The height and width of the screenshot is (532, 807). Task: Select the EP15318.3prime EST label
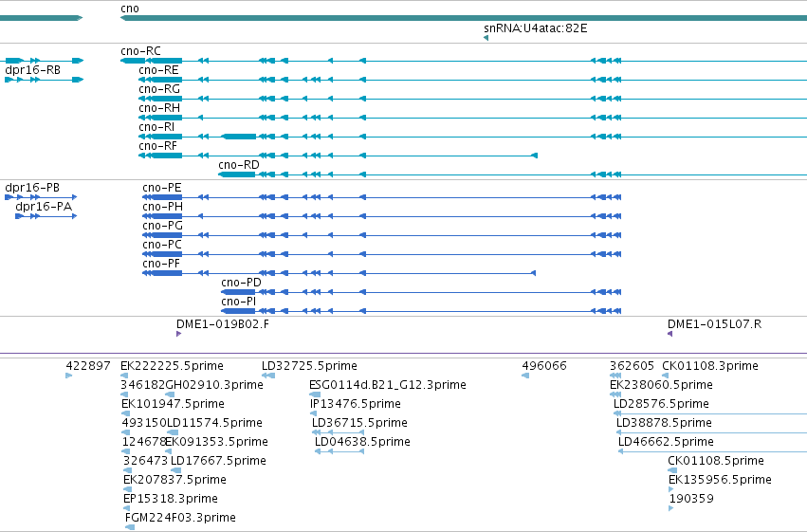(171, 499)
